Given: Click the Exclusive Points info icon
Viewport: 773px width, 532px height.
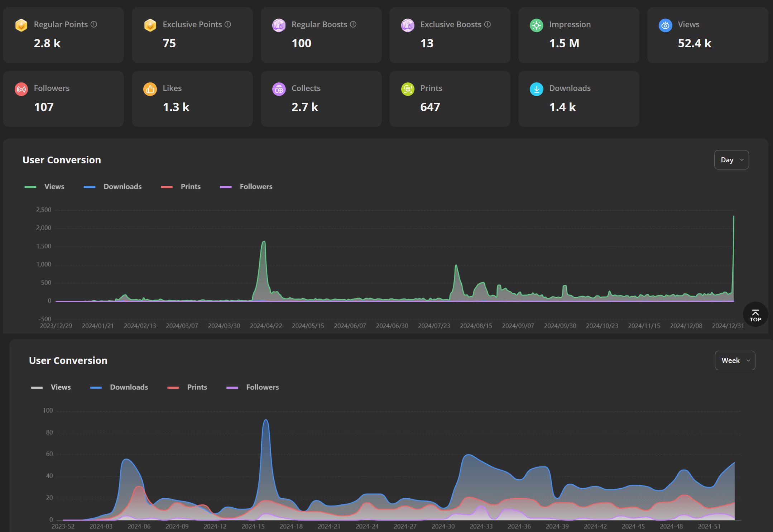Looking at the screenshot, I should tap(228, 24).
